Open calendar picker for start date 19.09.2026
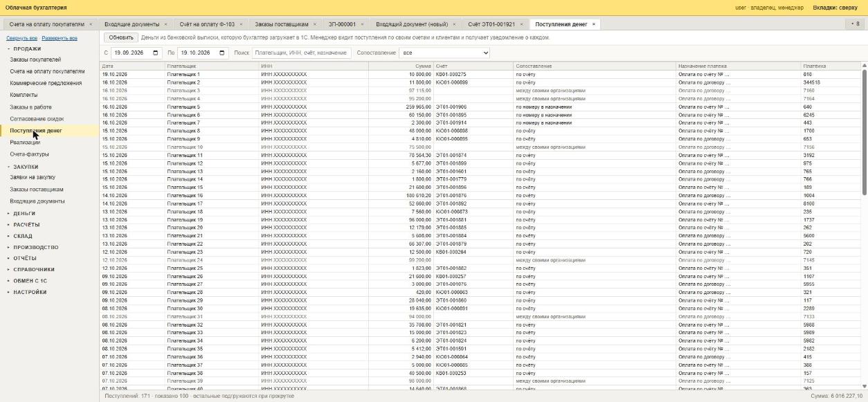Image resolution: width=868 pixels, height=402 pixels. coord(155,53)
